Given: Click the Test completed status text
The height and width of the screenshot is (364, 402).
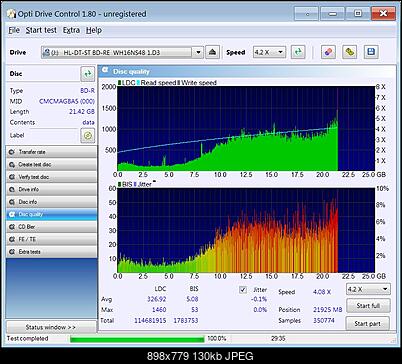Looking at the screenshot, I should coord(28,339).
